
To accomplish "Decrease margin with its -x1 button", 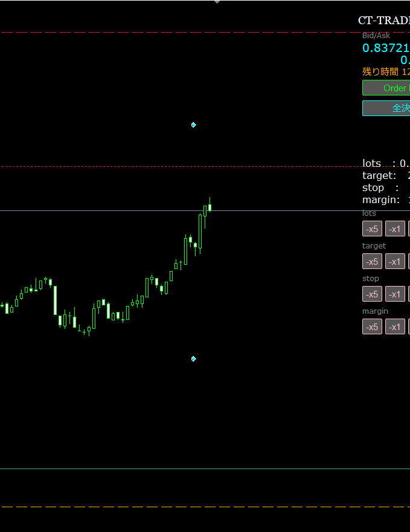I will [x=395, y=326].
